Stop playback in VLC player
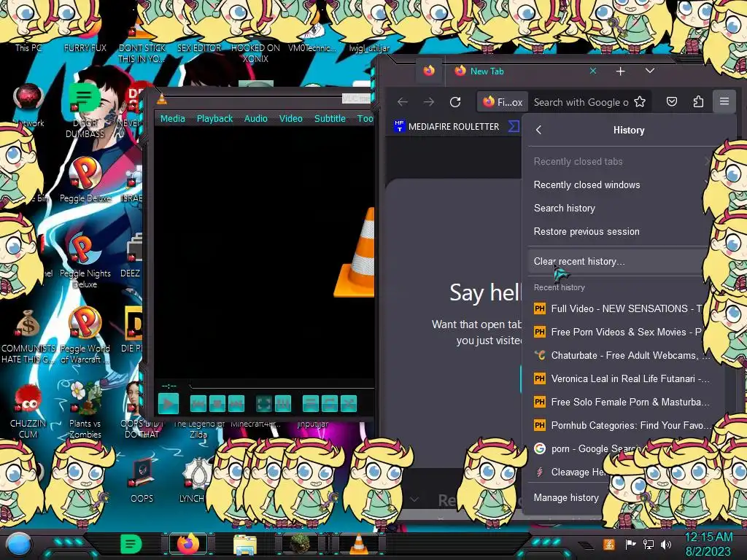The height and width of the screenshot is (560, 747). (217, 404)
